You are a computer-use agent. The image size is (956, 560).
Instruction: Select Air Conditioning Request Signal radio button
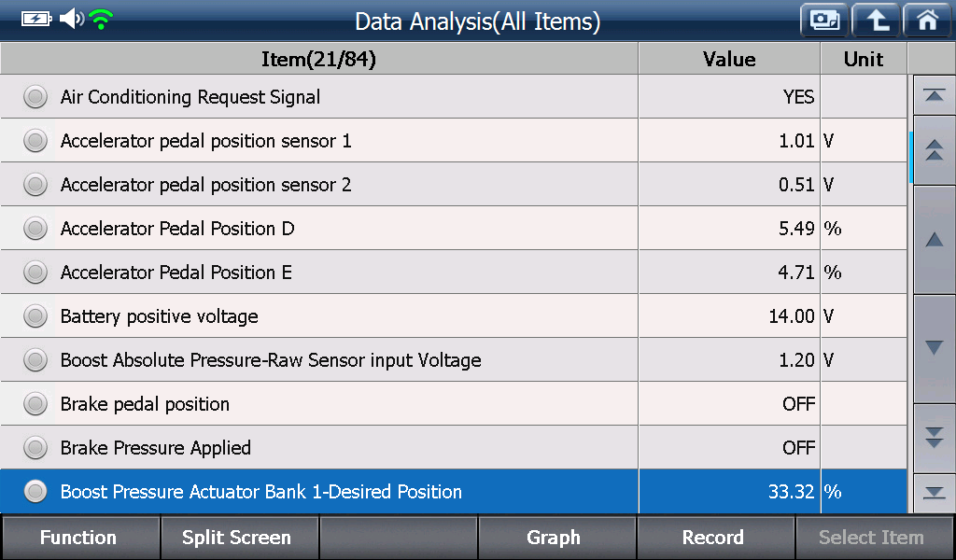point(35,96)
